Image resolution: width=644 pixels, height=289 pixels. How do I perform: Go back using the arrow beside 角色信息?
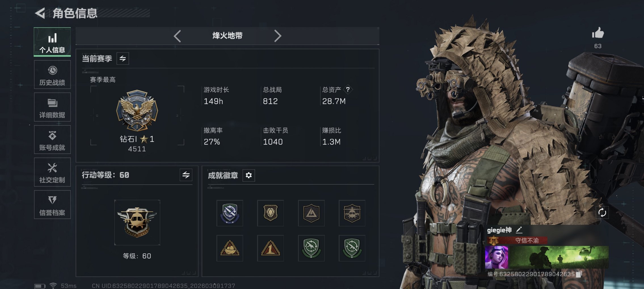click(x=40, y=13)
